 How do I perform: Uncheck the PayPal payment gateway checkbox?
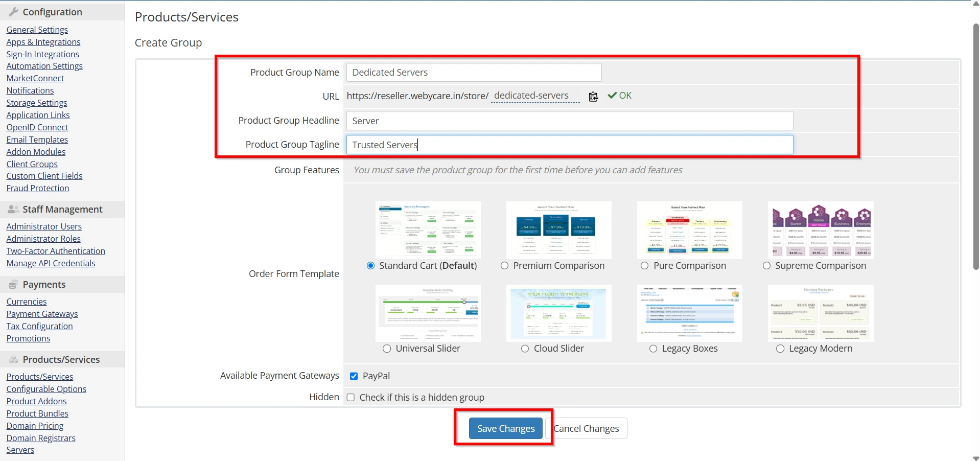point(354,376)
